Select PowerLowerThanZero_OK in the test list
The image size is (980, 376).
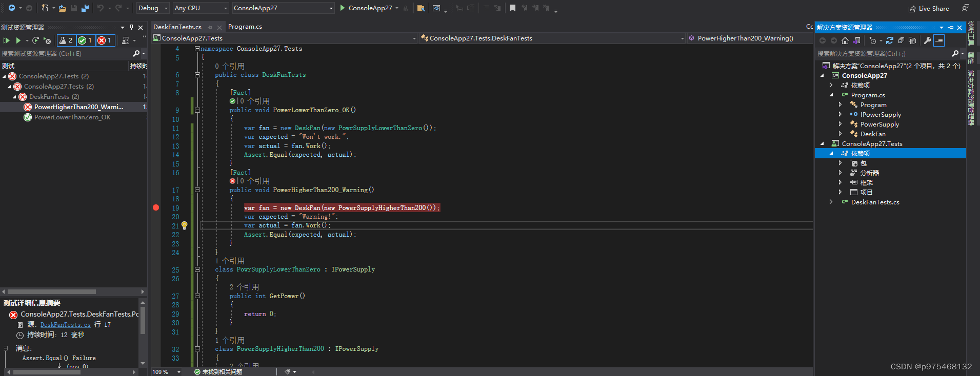73,117
